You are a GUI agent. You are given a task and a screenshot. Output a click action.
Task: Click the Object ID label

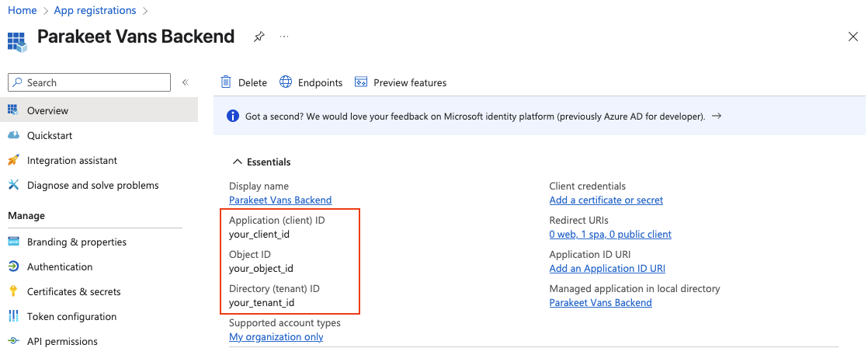pos(250,254)
